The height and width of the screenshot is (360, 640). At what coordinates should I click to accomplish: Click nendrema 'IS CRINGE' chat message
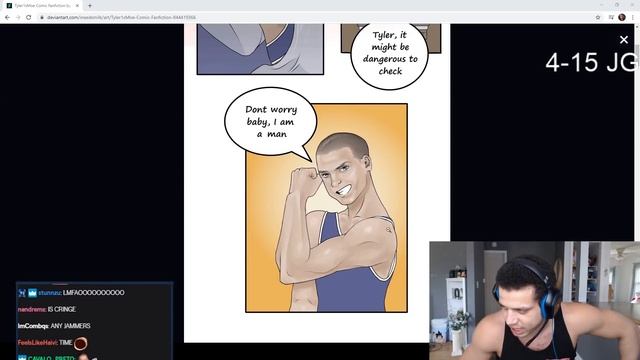pos(47,309)
